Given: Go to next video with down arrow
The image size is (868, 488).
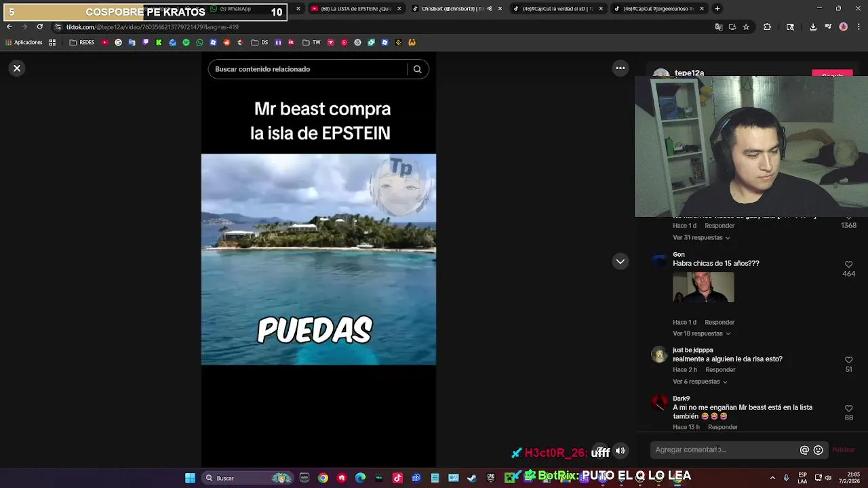Looking at the screenshot, I should point(620,262).
